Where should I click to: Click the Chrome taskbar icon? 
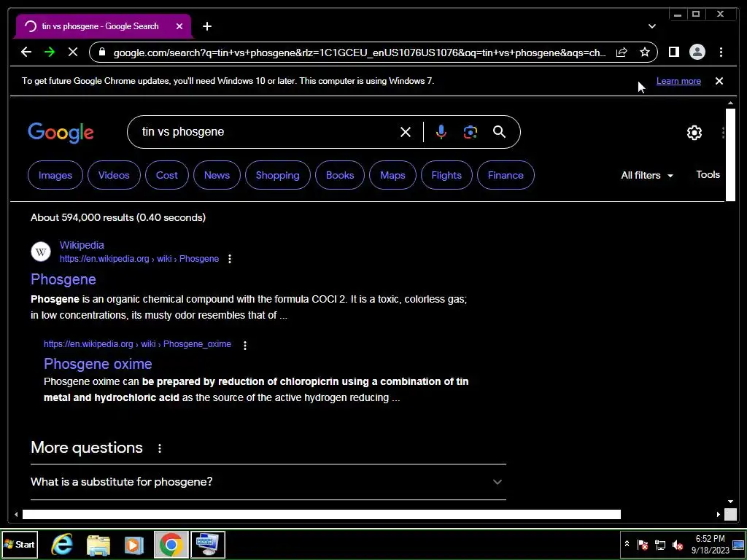[171, 545]
